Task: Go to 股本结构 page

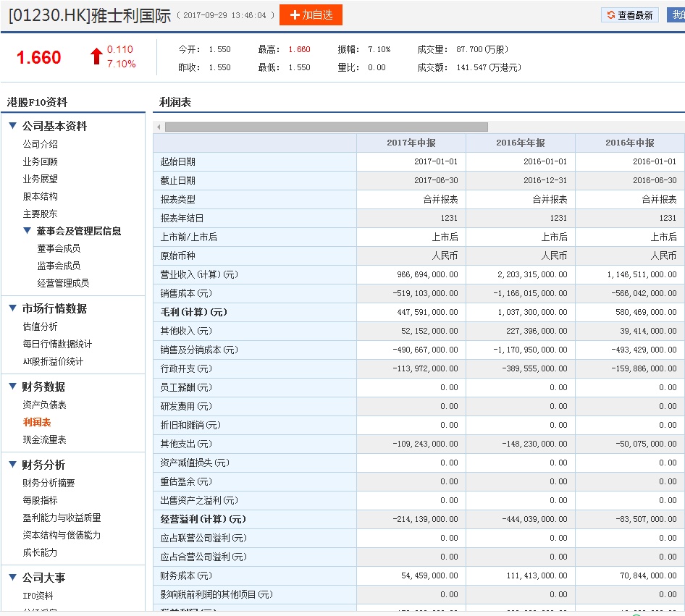Action: pos(41,196)
